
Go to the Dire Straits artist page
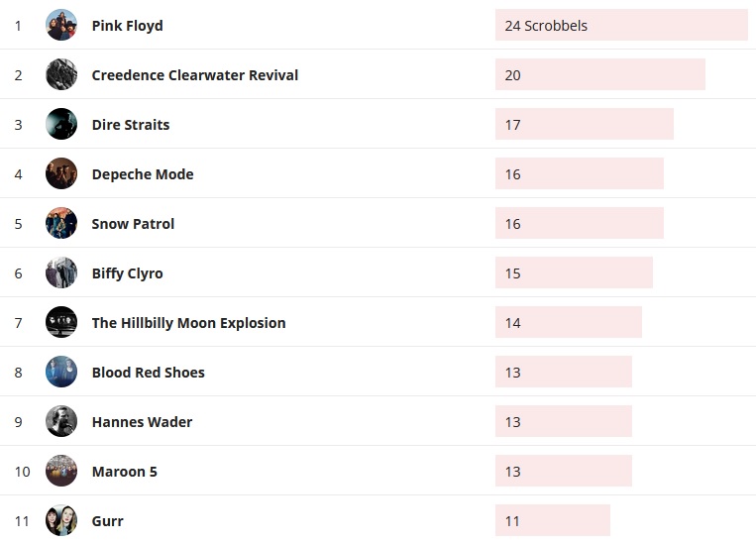coord(130,125)
